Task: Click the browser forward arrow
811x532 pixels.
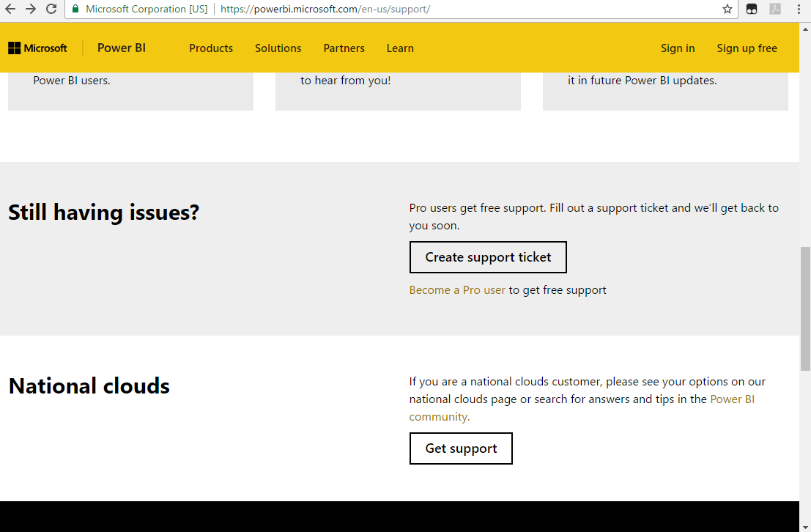Action: pyautogui.click(x=31, y=9)
